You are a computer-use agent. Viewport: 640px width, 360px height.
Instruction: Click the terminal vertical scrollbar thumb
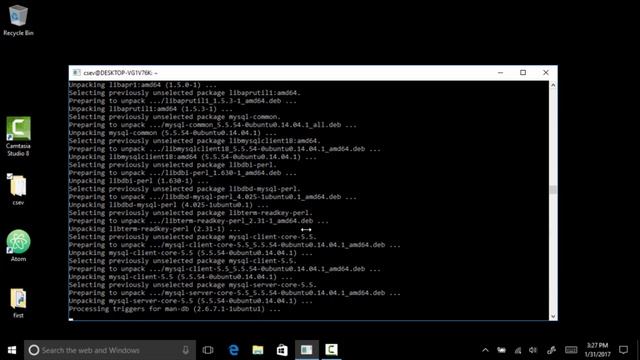pyautogui.click(x=553, y=189)
